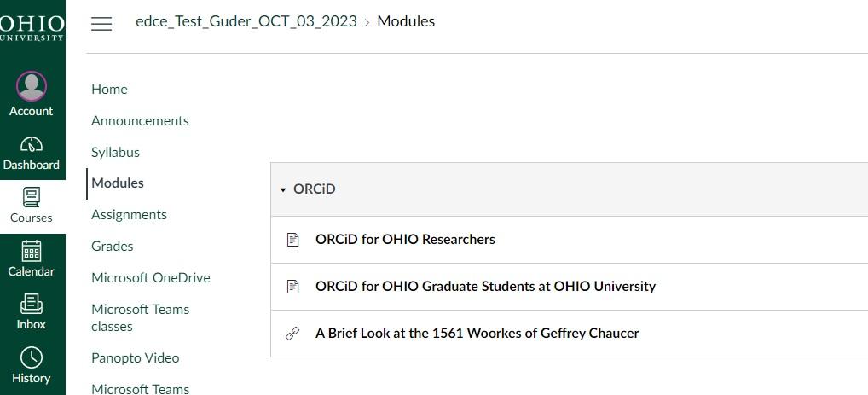Open History clock icon
This screenshot has width=868, height=395.
(32, 357)
